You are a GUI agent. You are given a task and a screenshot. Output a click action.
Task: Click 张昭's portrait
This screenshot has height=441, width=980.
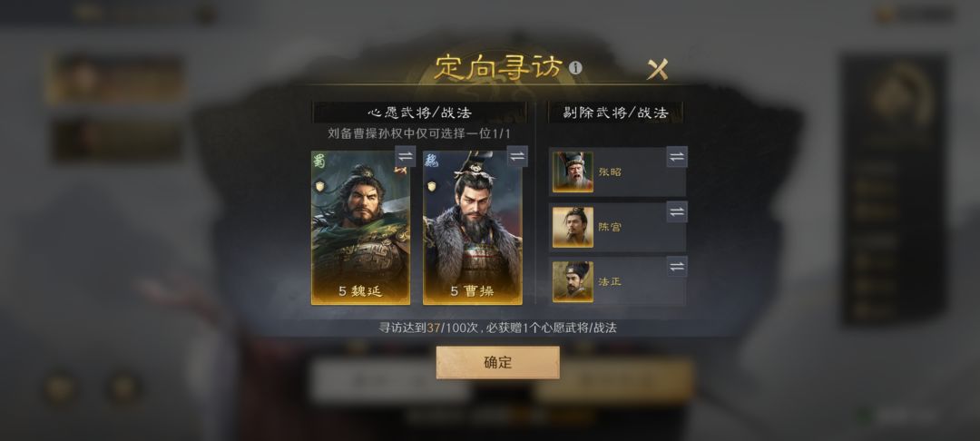click(573, 171)
